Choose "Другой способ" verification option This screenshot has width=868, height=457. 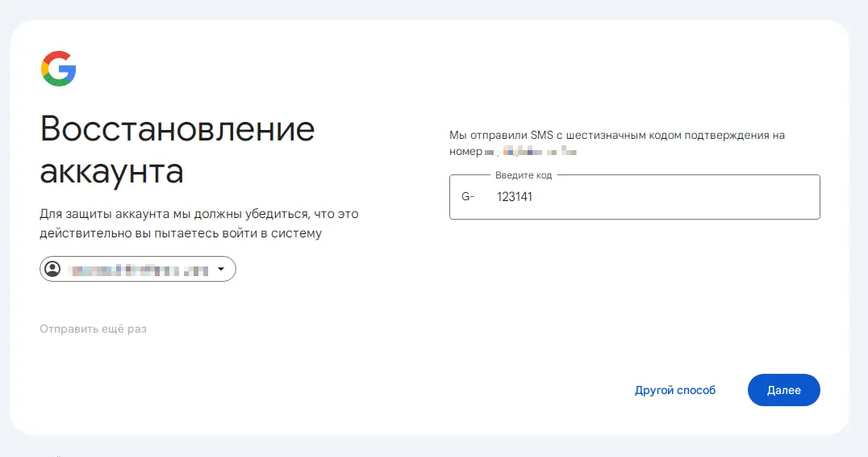[x=675, y=390]
